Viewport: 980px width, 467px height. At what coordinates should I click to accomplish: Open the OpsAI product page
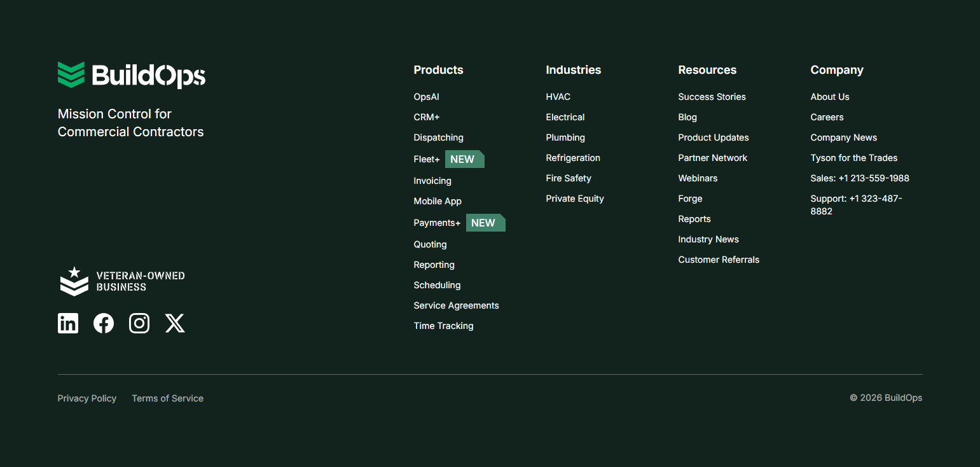(x=426, y=96)
